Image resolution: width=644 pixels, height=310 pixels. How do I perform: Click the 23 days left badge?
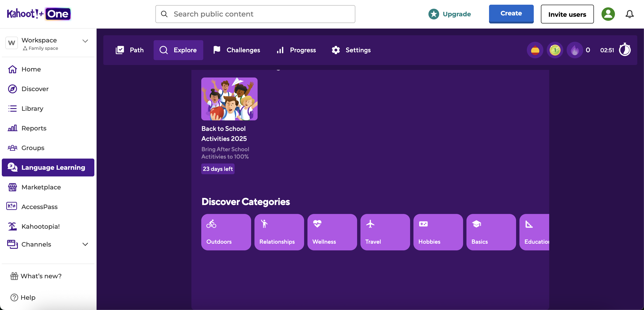218,169
